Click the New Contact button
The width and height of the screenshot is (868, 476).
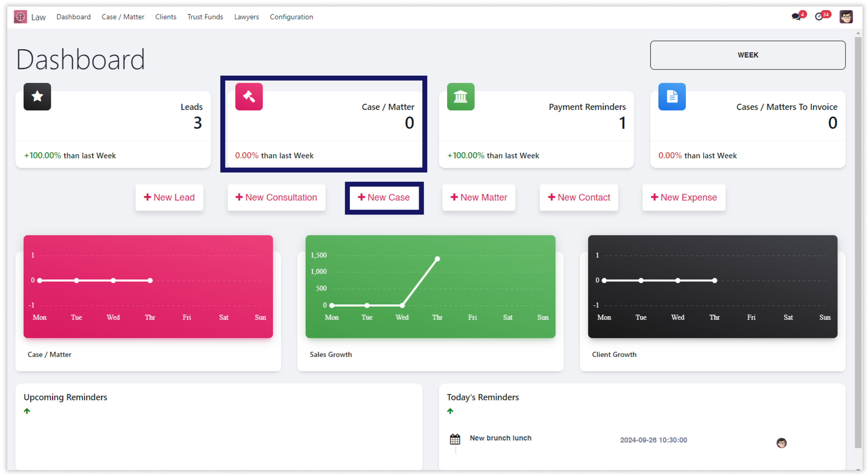tap(579, 197)
